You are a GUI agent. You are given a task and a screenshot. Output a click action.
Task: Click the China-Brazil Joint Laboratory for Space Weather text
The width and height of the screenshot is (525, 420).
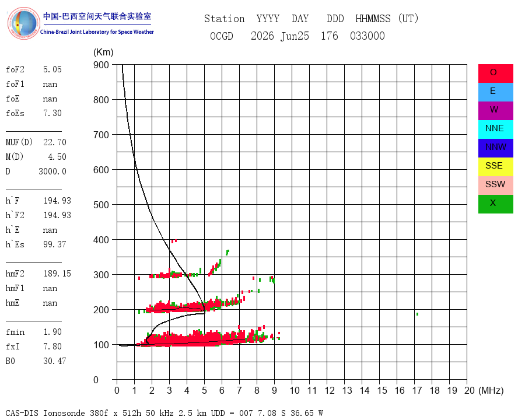pos(97,32)
